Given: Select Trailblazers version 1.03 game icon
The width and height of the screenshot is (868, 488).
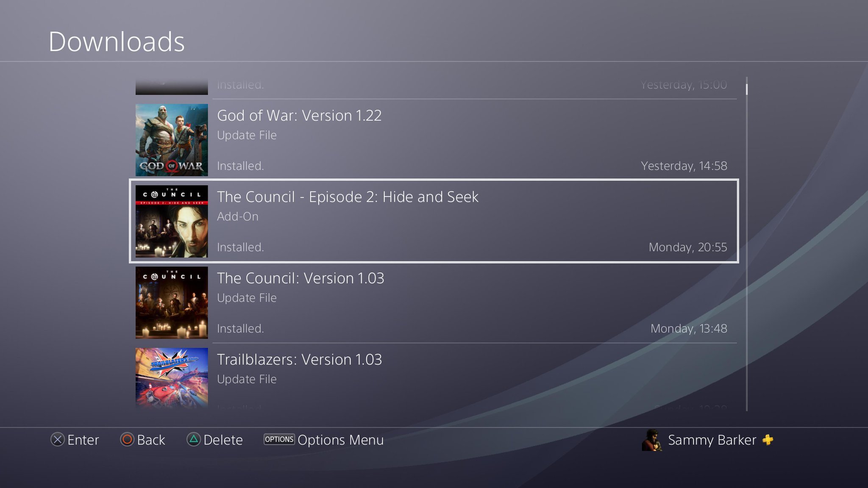Looking at the screenshot, I should pos(171,380).
